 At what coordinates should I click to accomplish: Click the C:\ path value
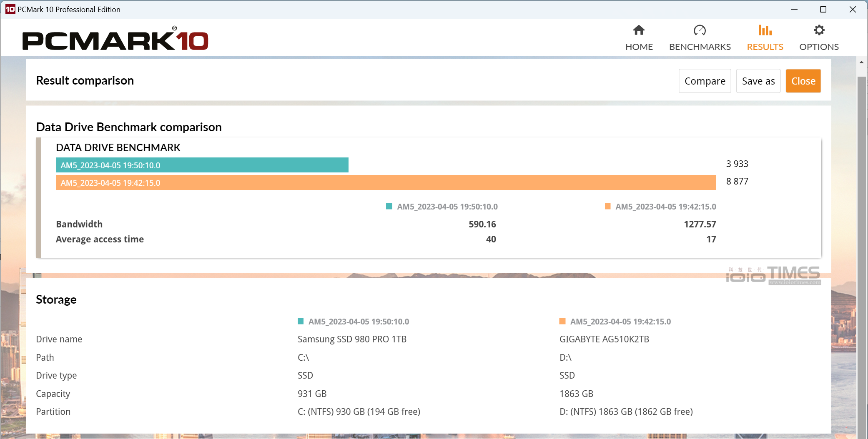[303, 357]
